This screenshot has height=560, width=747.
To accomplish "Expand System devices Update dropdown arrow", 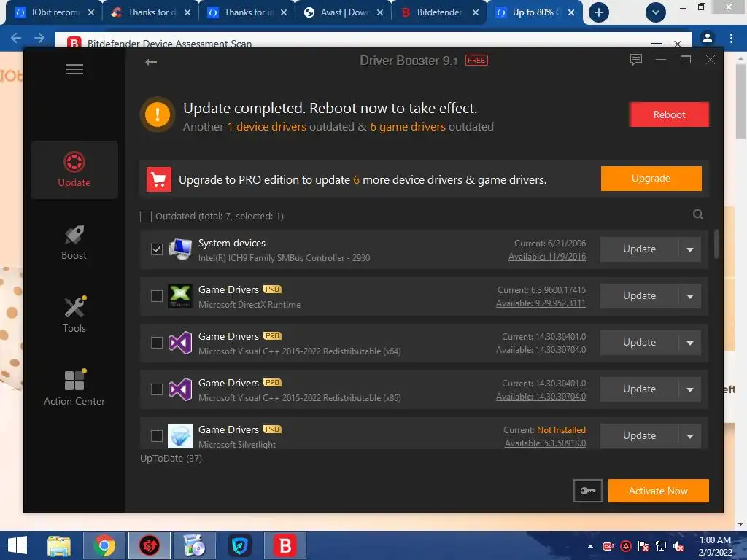I will (690, 249).
